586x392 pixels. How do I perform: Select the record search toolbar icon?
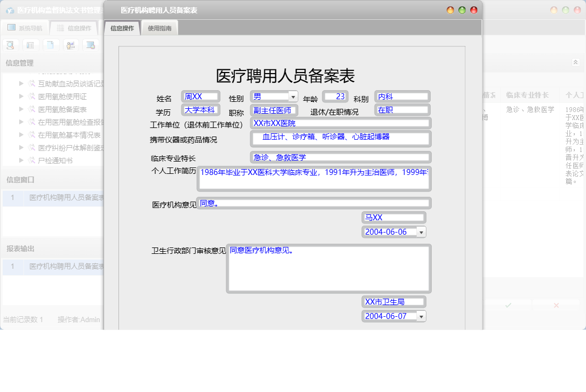tap(10, 45)
